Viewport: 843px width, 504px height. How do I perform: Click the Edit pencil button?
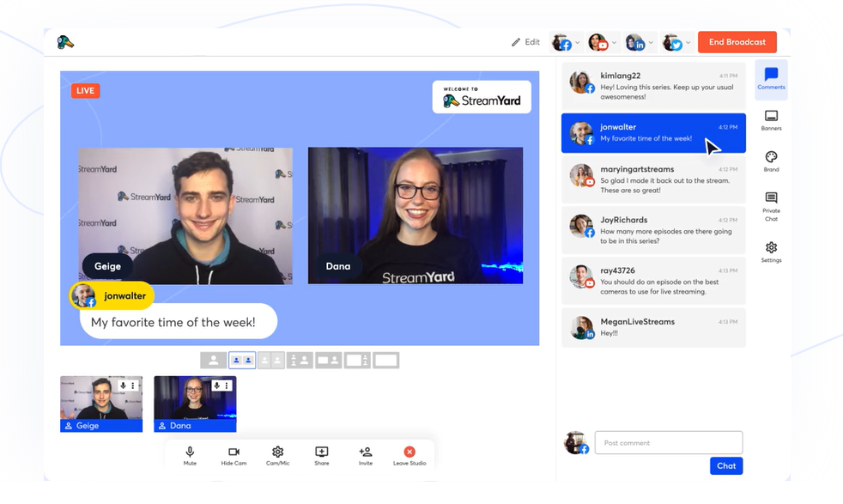[x=525, y=42]
